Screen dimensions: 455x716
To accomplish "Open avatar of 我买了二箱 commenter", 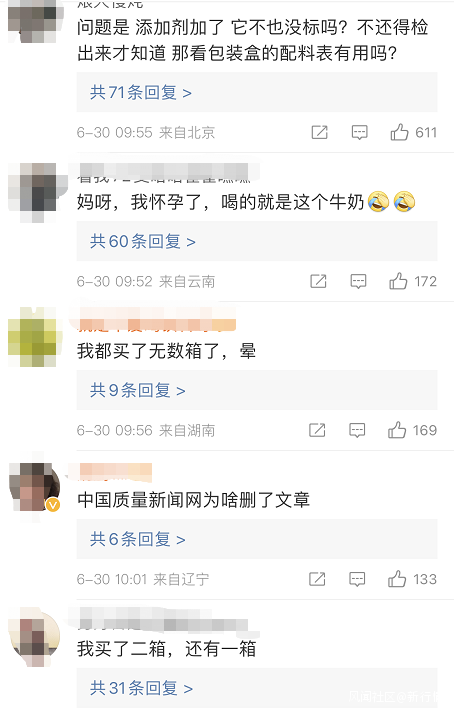I will [x=35, y=637].
